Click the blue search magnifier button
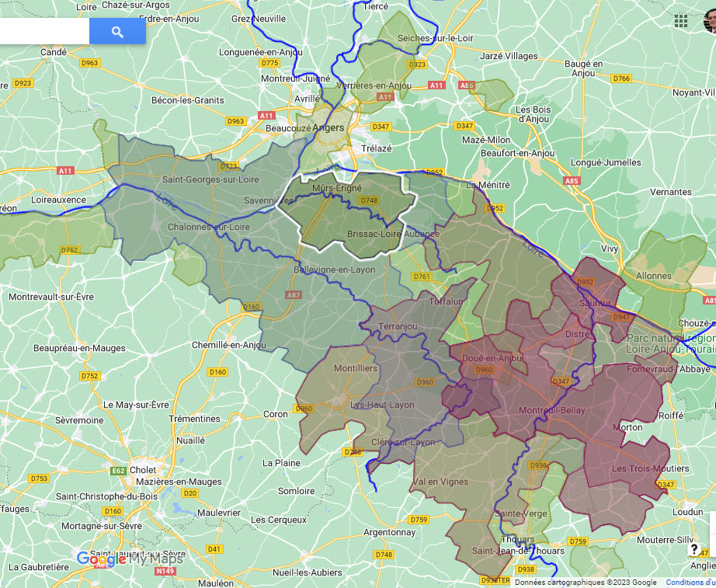 tap(117, 32)
